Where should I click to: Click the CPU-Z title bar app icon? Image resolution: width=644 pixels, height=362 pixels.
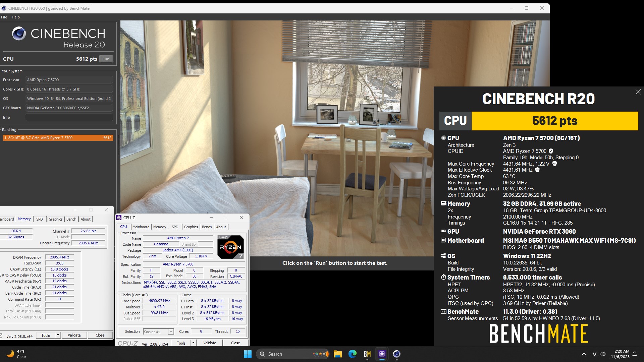tap(119, 218)
